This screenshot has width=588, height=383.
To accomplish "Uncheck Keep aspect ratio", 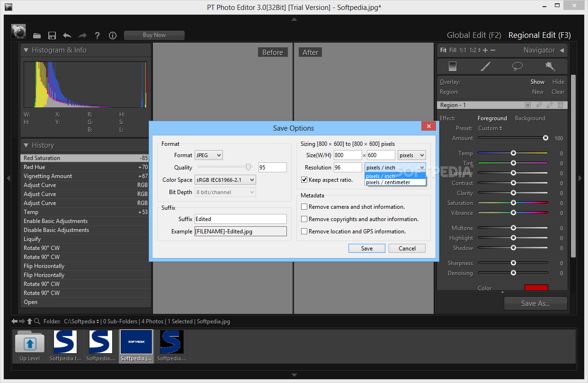I will point(304,180).
